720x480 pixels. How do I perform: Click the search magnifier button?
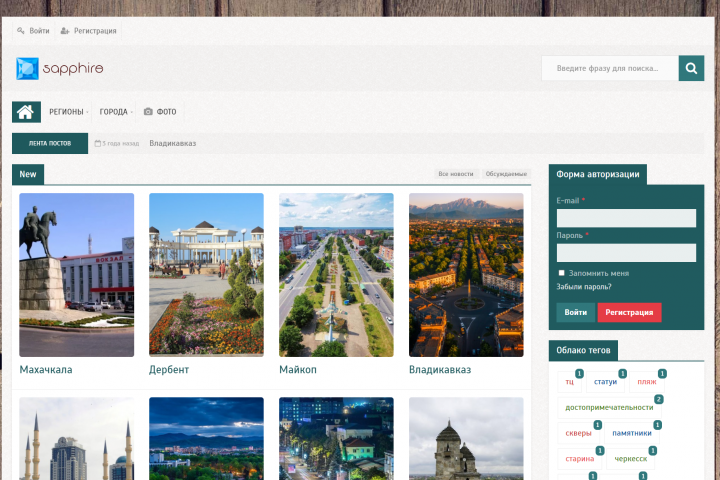(691, 68)
